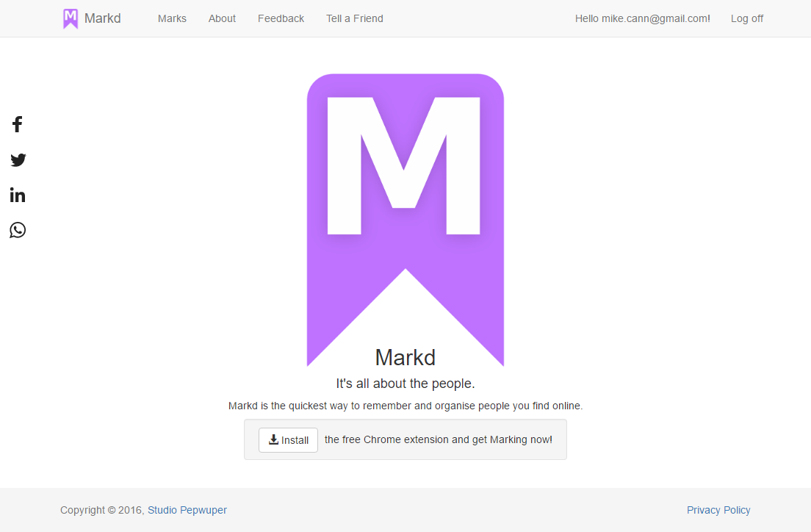Click the Copyright 2016 footer text
The height and width of the screenshot is (532, 811).
pyautogui.click(x=102, y=510)
